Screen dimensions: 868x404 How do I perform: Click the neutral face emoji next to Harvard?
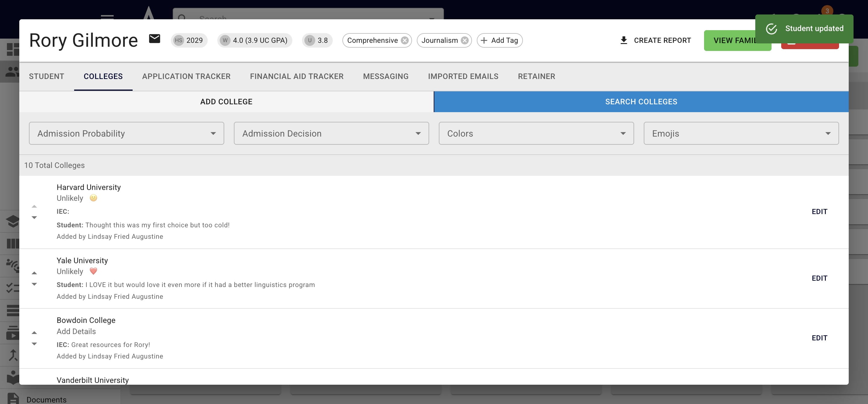pos(93,198)
